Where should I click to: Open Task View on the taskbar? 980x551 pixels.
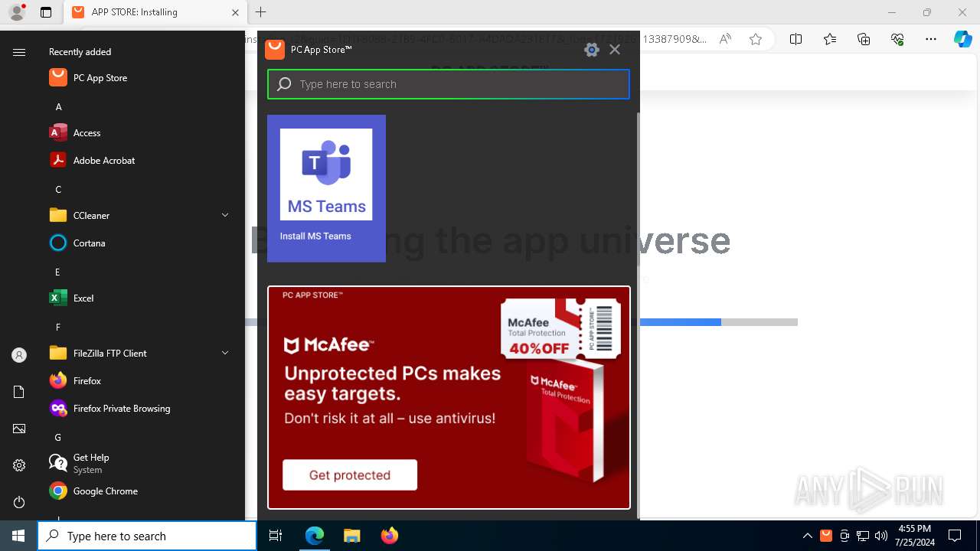[x=276, y=536]
